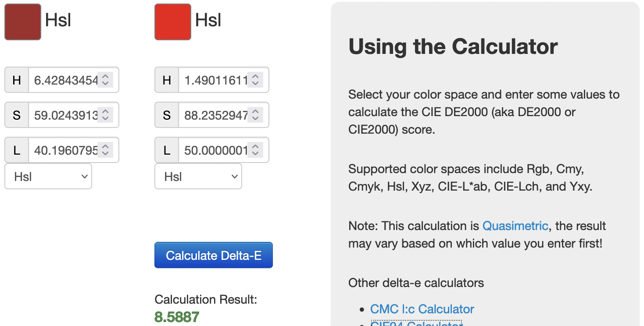Focus the first color's L value field
This screenshot has height=326, width=644.
(65, 151)
